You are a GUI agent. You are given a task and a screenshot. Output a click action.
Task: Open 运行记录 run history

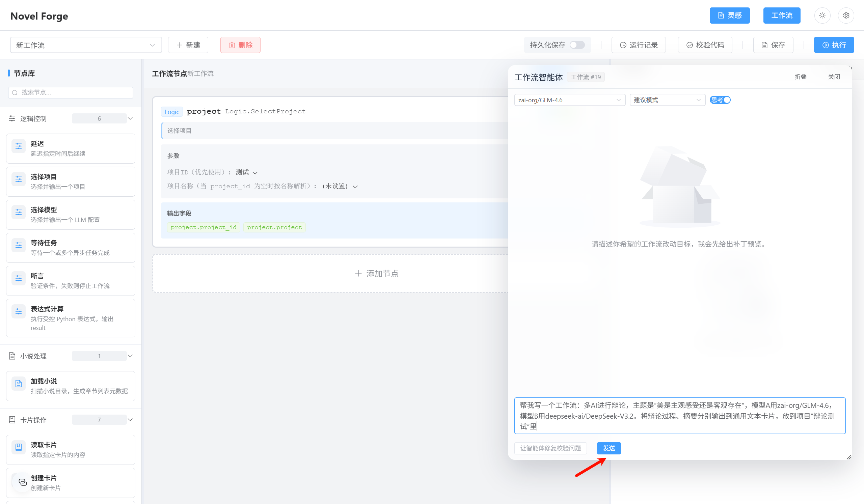(639, 45)
